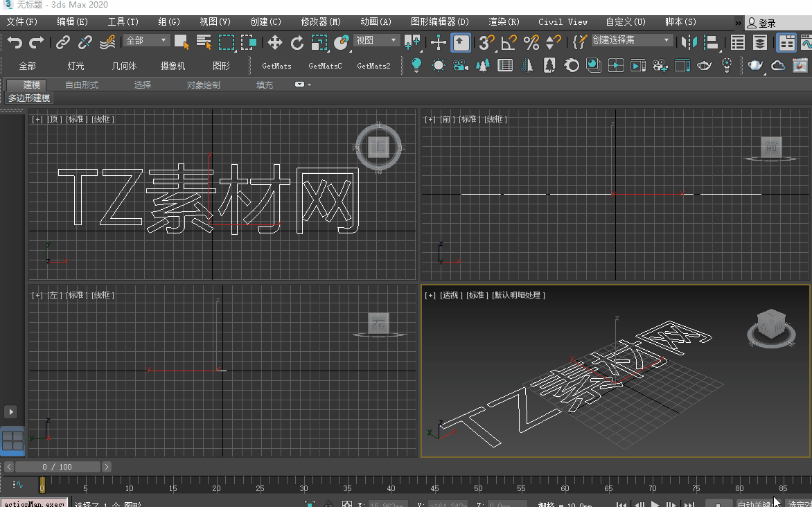The width and height of the screenshot is (812, 507).
Task: Click the 灯光 filter button
Action: click(76, 66)
